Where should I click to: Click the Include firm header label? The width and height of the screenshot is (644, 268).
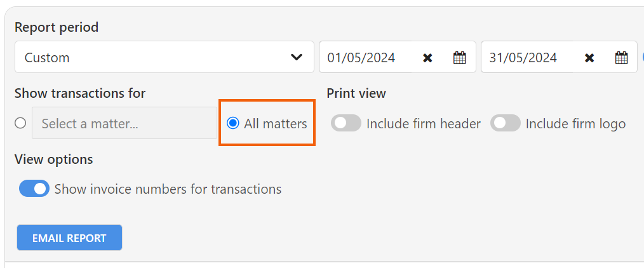(424, 124)
